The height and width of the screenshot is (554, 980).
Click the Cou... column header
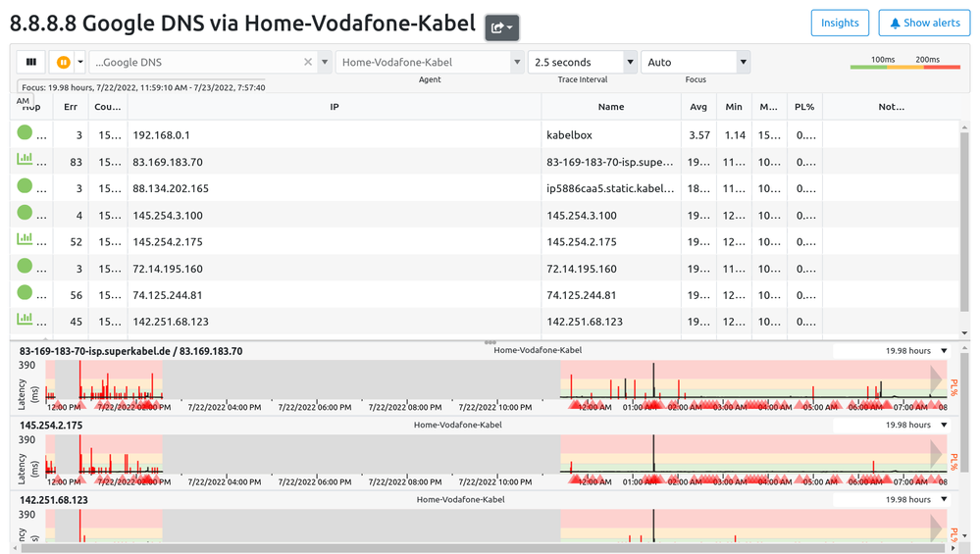click(x=108, y=107)
